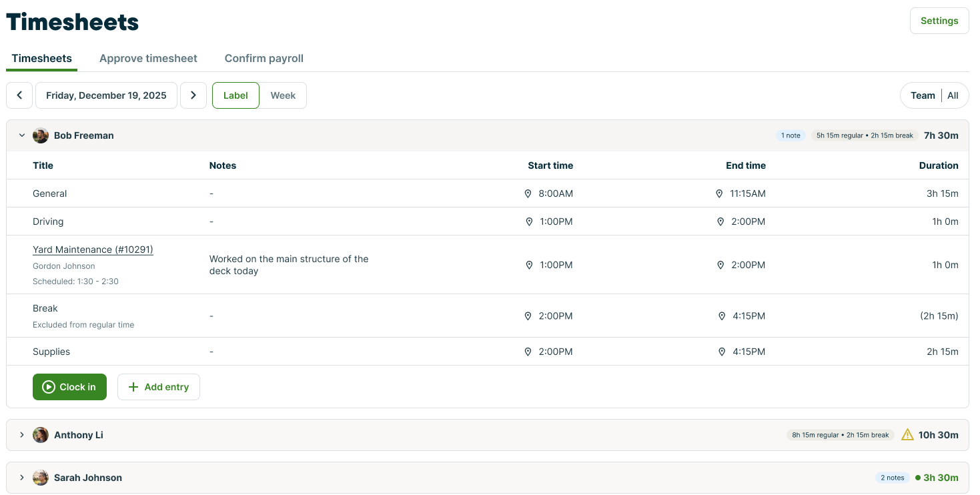The height and width of the screenshot is (495, 980).
Task: Open the date picker for Friday, December 19, 2025
Action: 106,95
